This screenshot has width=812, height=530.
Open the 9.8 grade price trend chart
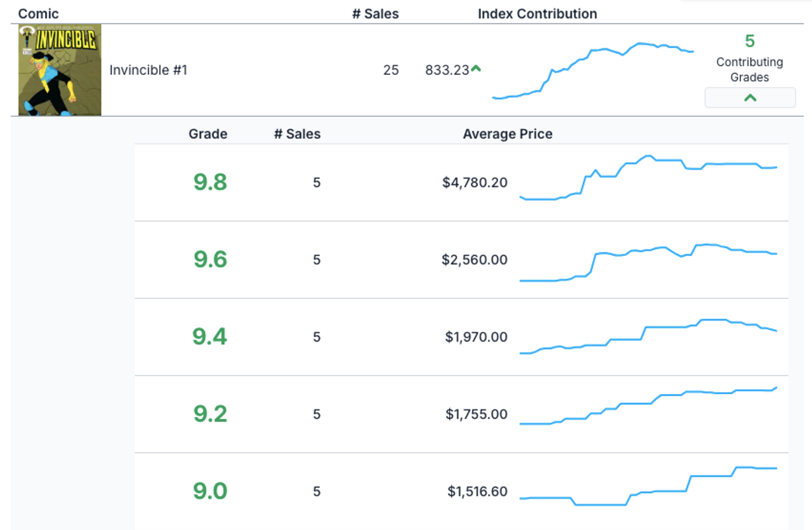tap(648, 178)
